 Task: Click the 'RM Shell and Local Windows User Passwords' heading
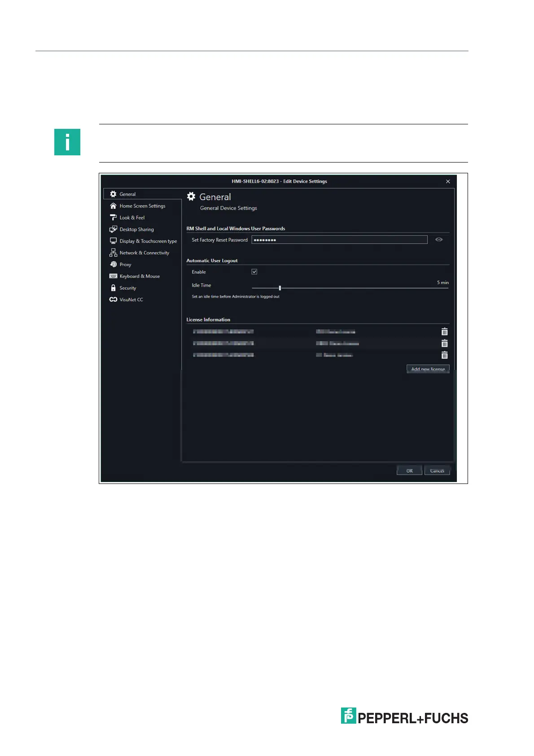236,229
